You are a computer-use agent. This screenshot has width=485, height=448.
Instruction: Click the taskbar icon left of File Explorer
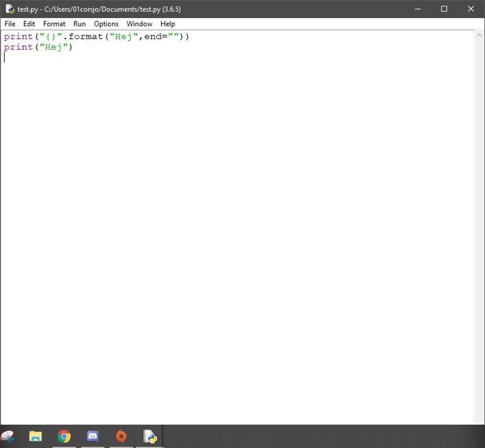click(9, 436)
